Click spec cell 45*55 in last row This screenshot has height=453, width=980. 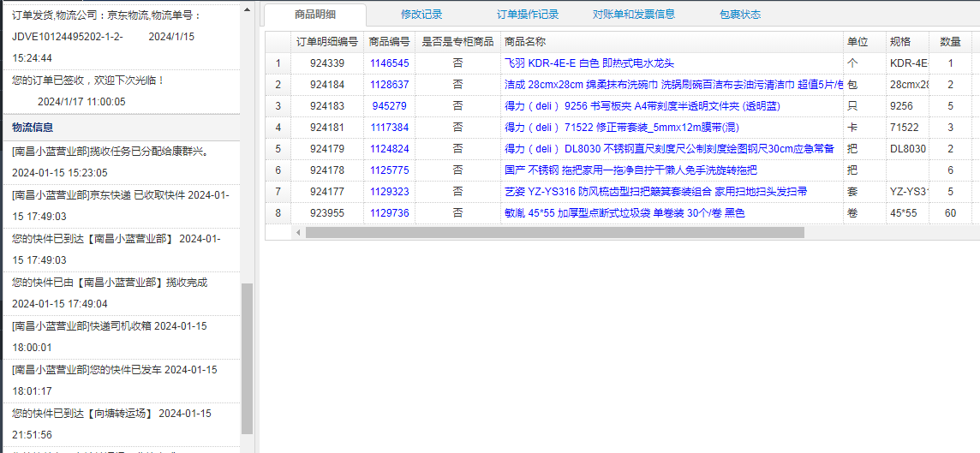(907, 213)
